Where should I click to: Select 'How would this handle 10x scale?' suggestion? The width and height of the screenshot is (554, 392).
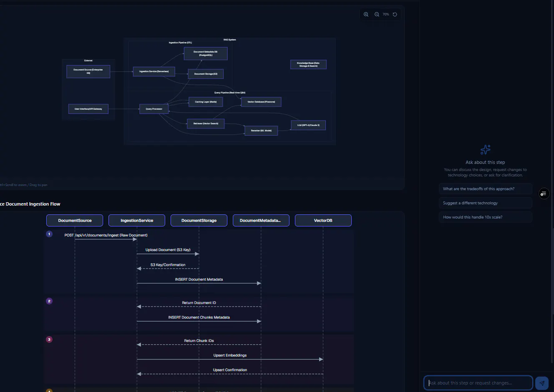coord(485,217)
